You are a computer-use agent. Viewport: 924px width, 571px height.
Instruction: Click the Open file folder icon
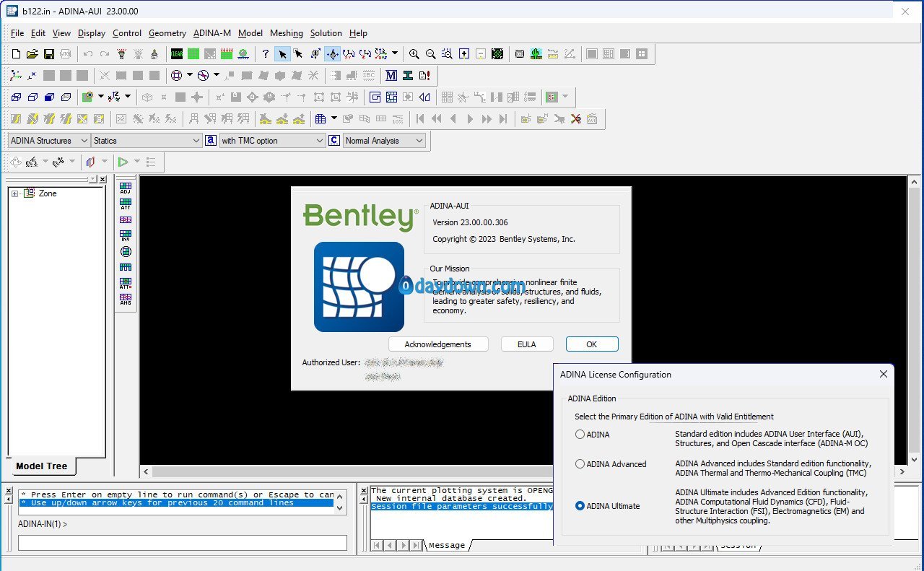tap(32, 54)
